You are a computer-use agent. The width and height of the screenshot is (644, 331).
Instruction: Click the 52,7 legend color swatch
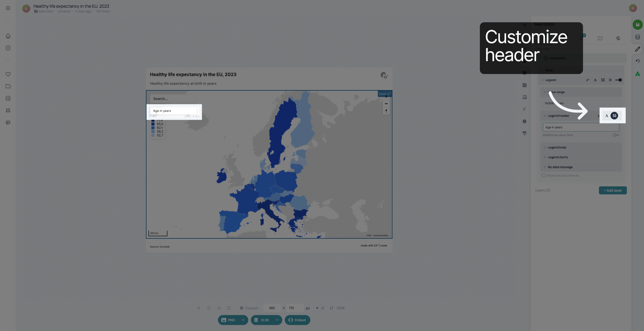pos(153,135)
